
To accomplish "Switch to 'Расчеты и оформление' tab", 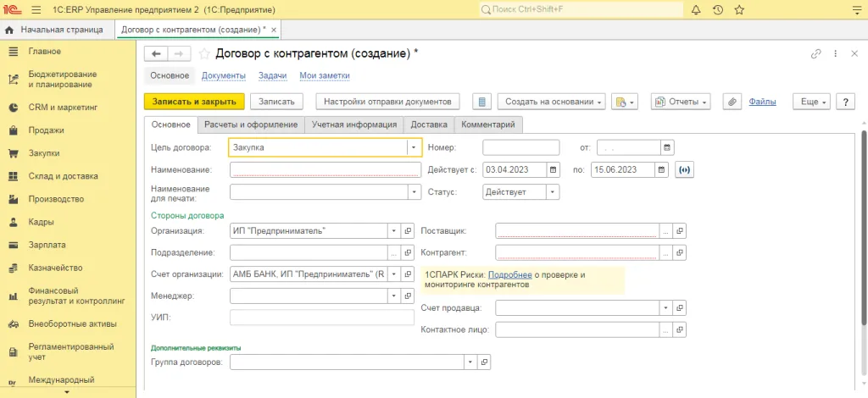I will pos(251,124).
